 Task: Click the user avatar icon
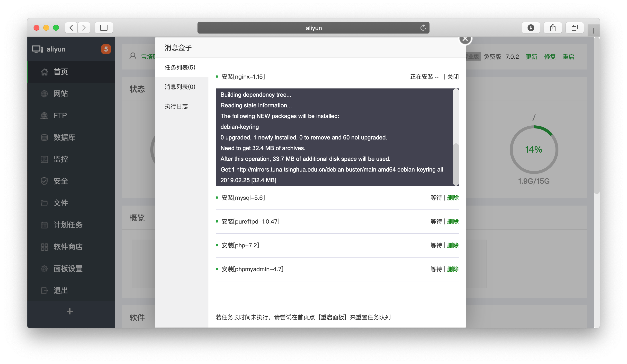133,56
